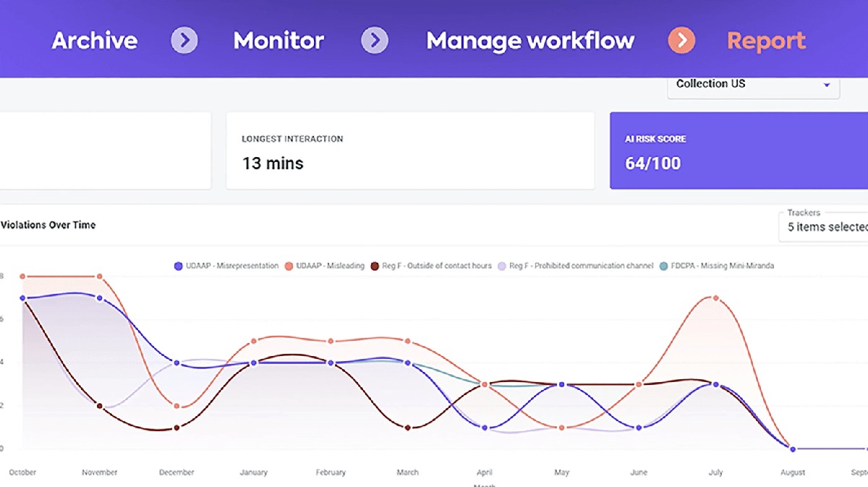Select the AI Risk Score card
This screenshot has height=487, width=868.
point(739,151)
